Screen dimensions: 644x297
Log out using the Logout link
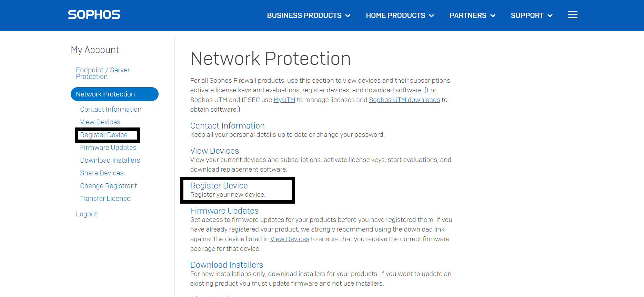point(87,214)
